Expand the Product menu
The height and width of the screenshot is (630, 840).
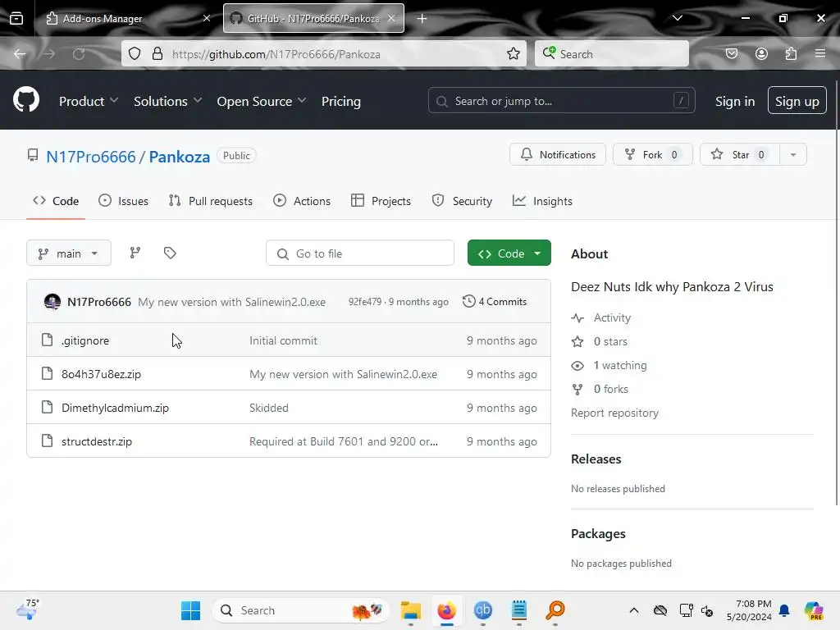pyautogui.click(x=89, y=101)
